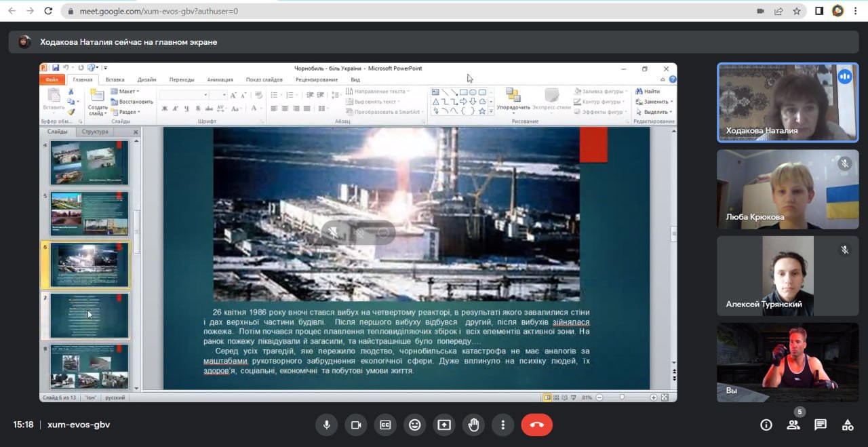The height and width of the screenshot is (447, 868).
Task: Bookmark this page with star icon
Action: pyautogui.click(x=797, y=11)
